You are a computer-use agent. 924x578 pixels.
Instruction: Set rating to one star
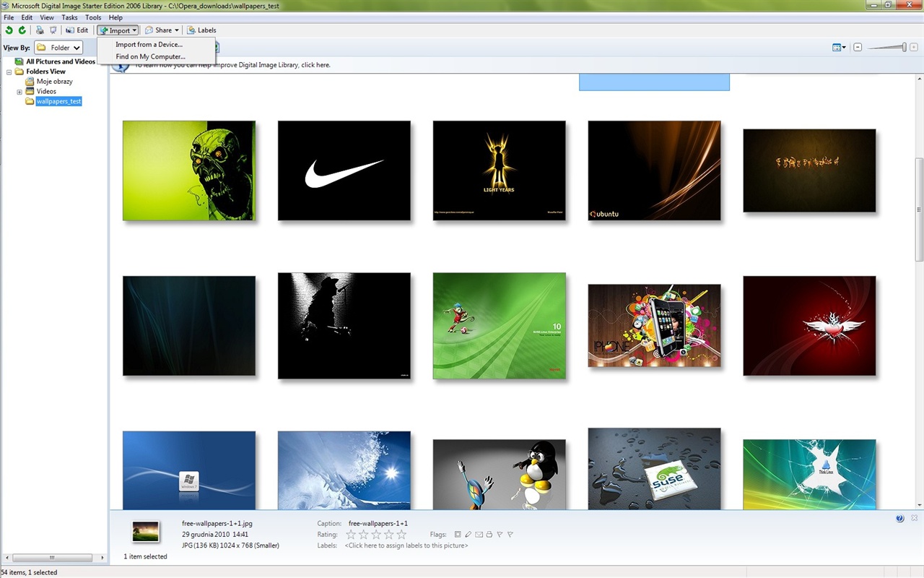(351, 535)
